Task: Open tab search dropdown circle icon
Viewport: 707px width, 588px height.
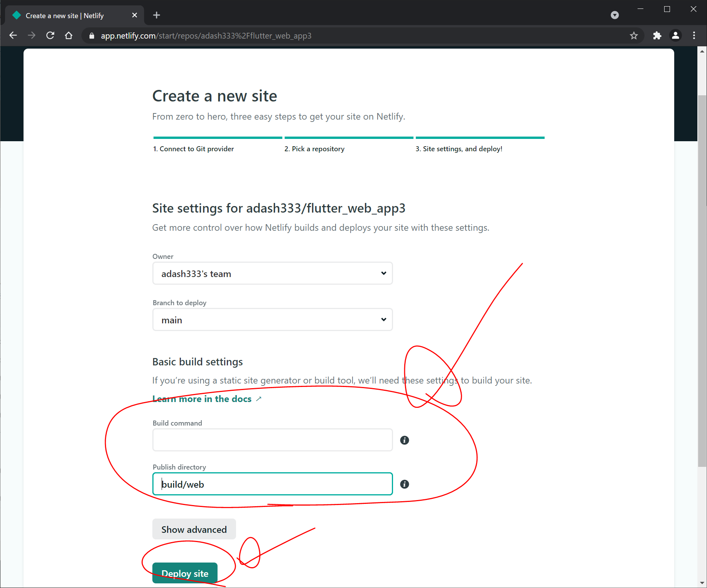Action: point(615,15)
